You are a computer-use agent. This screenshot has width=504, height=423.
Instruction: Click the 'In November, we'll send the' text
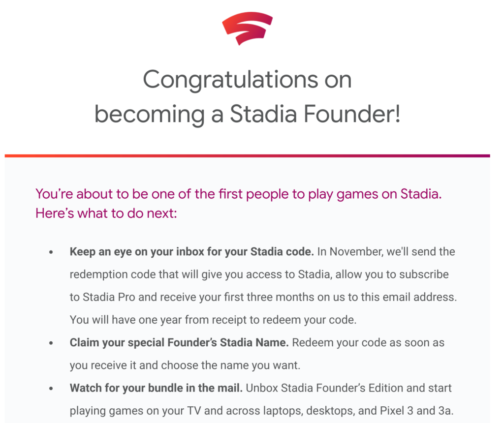[386, 251]
